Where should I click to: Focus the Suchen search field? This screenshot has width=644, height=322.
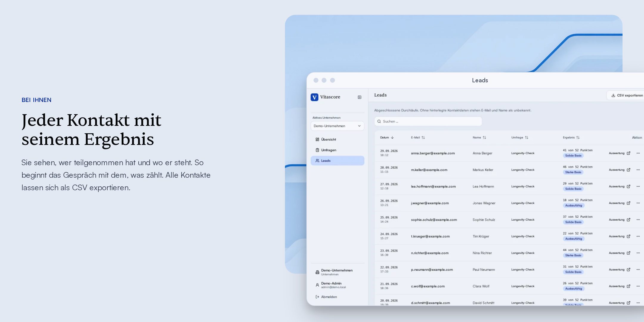(428, 121)
